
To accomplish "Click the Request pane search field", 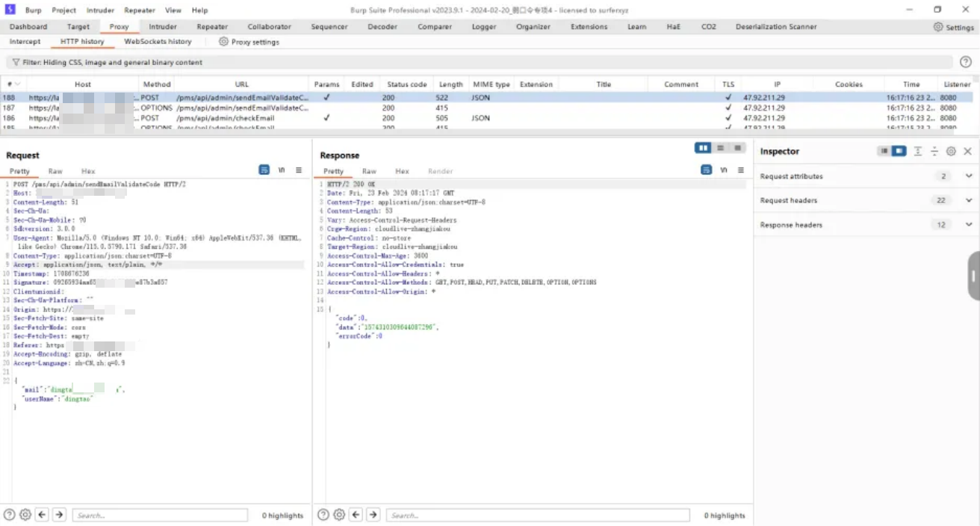I will pyautogui.click(x=160, y=515).
